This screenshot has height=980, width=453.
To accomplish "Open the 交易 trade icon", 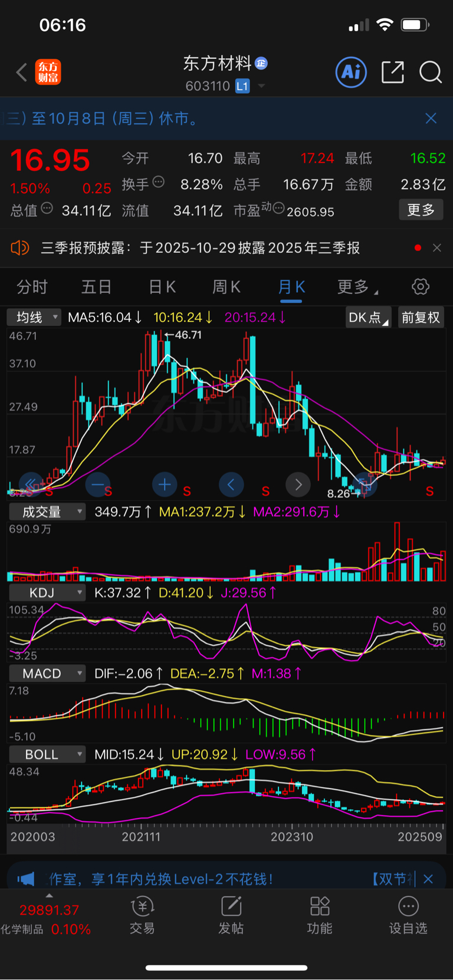I will tap(142, 916).
